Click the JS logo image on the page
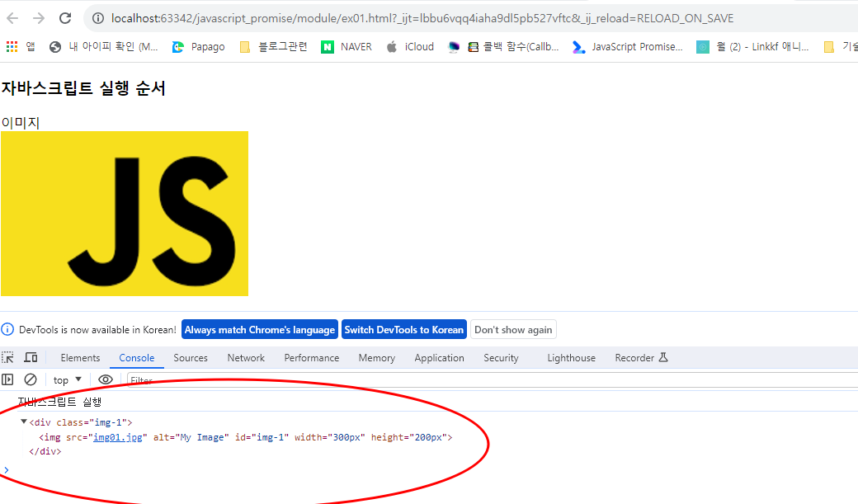Viewport: 858px width, 504px height. [x=125, y=214]
